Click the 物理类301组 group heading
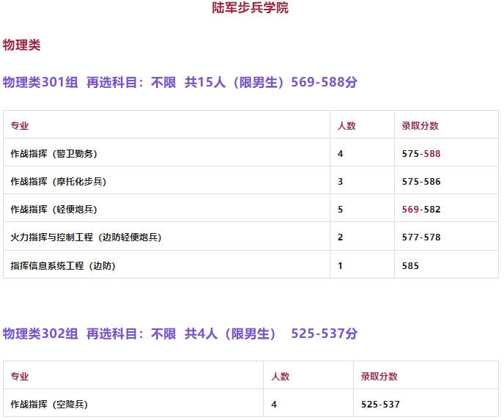504x420 pixels. click(179, 83)
